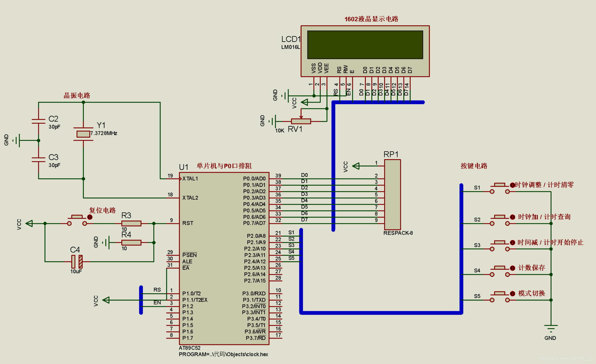Select capacitor C3 symbol
This screenshot has height=364, width=596.
pyautogui.click(x=38, y=160)
